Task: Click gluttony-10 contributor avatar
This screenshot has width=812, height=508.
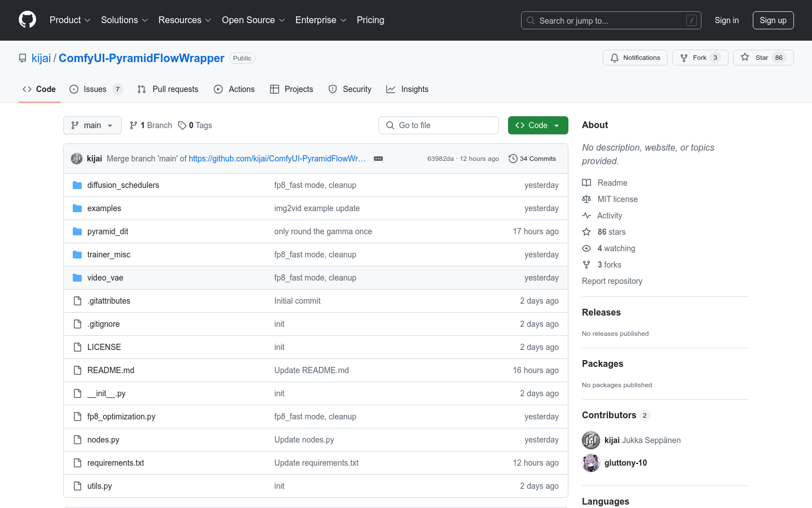Action: point(591,463)
